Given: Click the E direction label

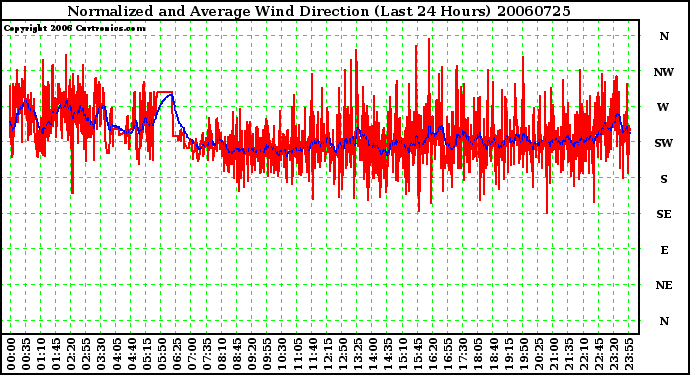Looking at the screenshot, I should pyautogui.click(x=664, y=250).
